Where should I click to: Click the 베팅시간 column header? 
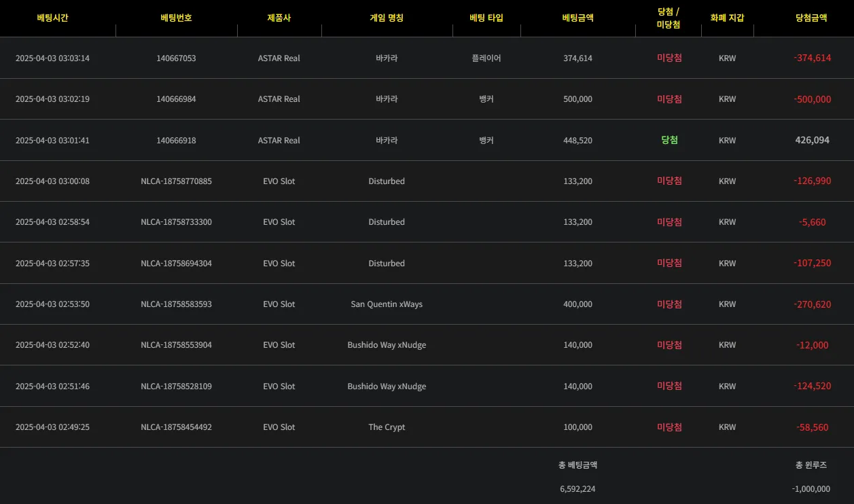(52, 18)
